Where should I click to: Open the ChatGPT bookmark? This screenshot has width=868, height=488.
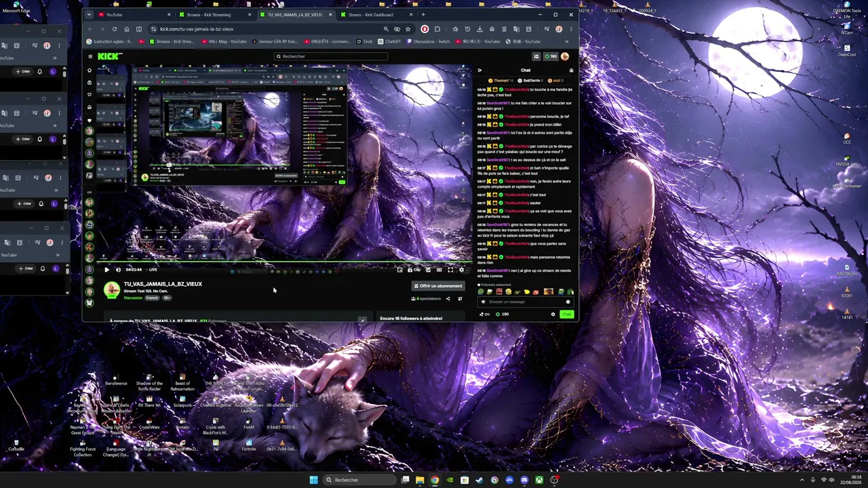pyautogui.click(x=390, y=41)
